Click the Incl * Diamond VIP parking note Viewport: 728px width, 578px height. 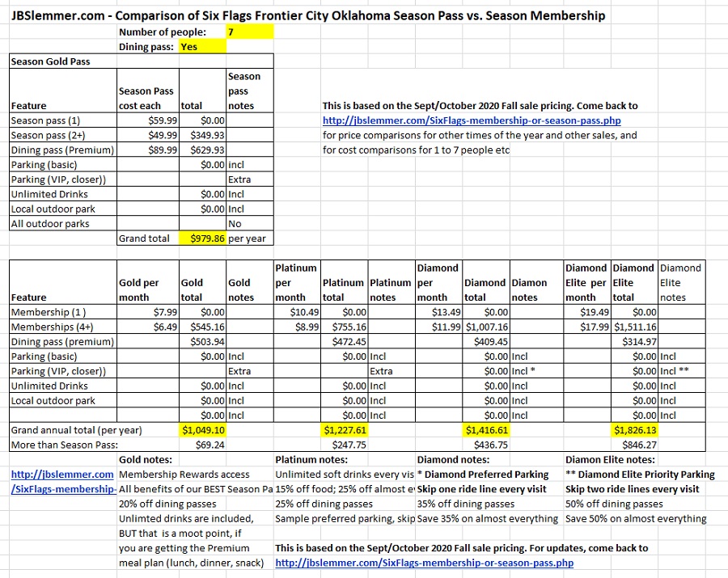pyautogui.click(x=537, y=371)
